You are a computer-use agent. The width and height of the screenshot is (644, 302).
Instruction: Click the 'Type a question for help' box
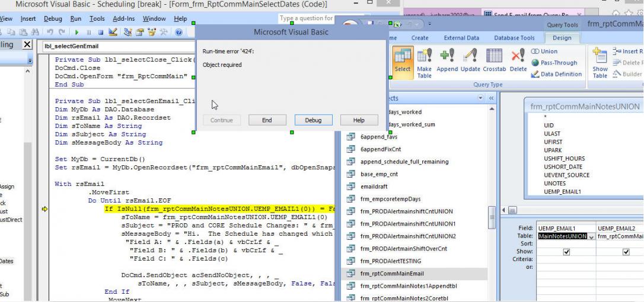click(307, 18)
